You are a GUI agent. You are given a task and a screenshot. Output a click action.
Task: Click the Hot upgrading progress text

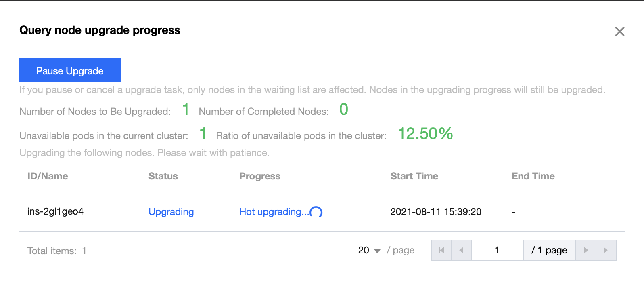[274, 212]
